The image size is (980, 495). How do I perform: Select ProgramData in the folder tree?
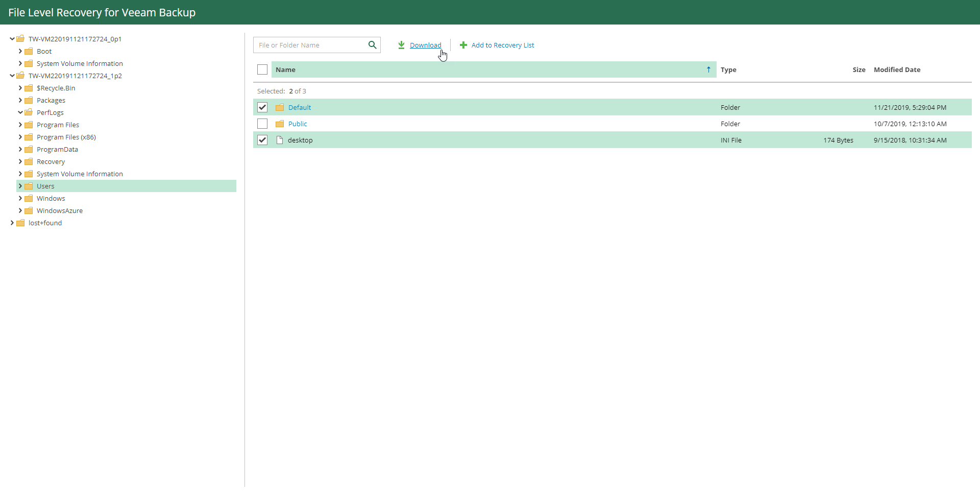(57, 149)
